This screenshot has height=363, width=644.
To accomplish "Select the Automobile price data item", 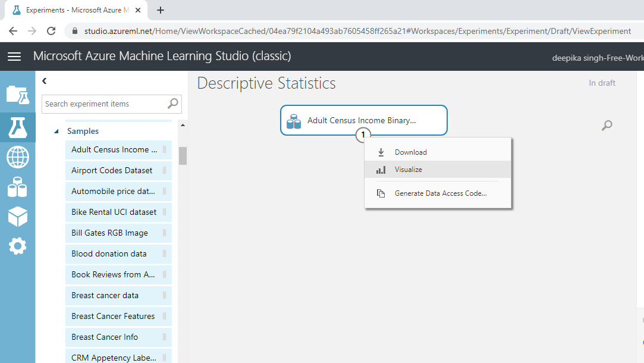I will tap(118, 191).
